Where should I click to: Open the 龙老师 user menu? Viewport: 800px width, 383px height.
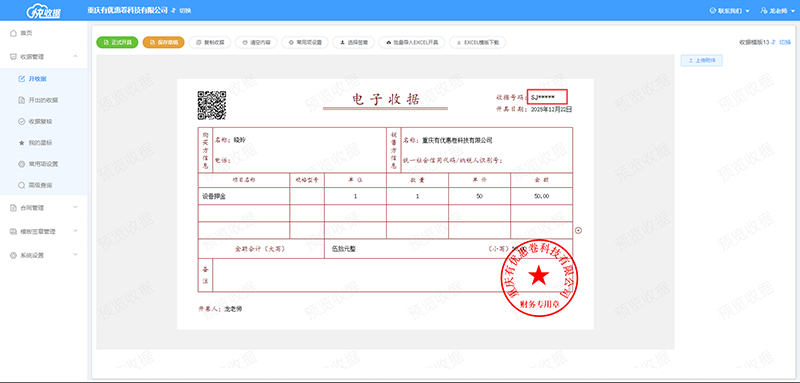coord(777,10)
